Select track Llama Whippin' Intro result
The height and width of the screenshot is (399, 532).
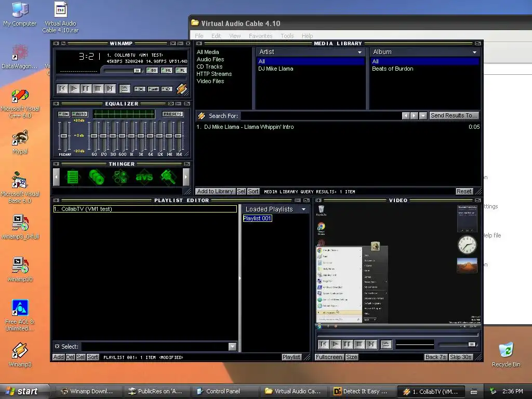click(x=338, y=127)
